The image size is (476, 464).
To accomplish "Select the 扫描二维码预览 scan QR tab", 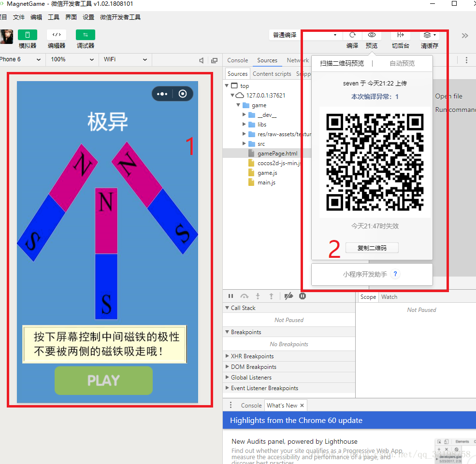I will [342, 63].
